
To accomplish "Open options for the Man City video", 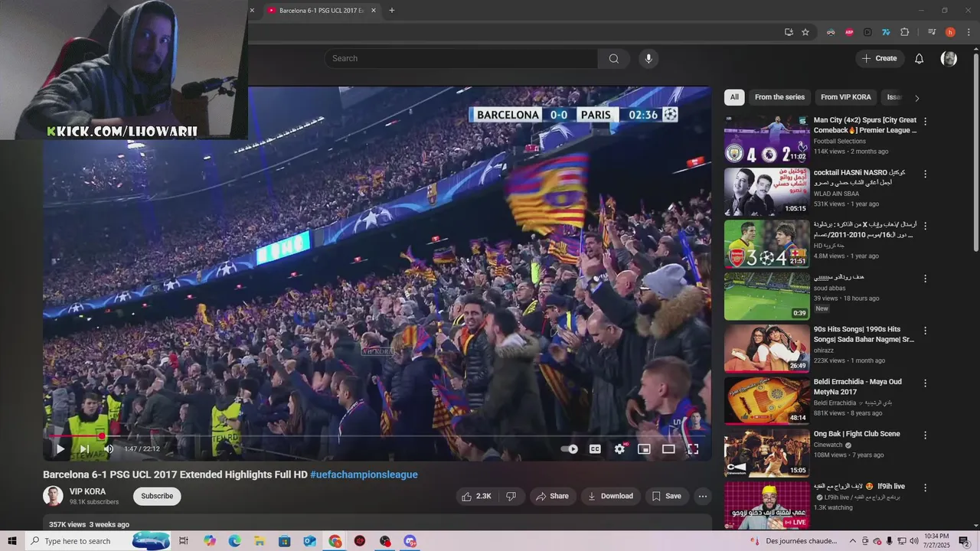I will pyautogui.click(x=925, y=121).
